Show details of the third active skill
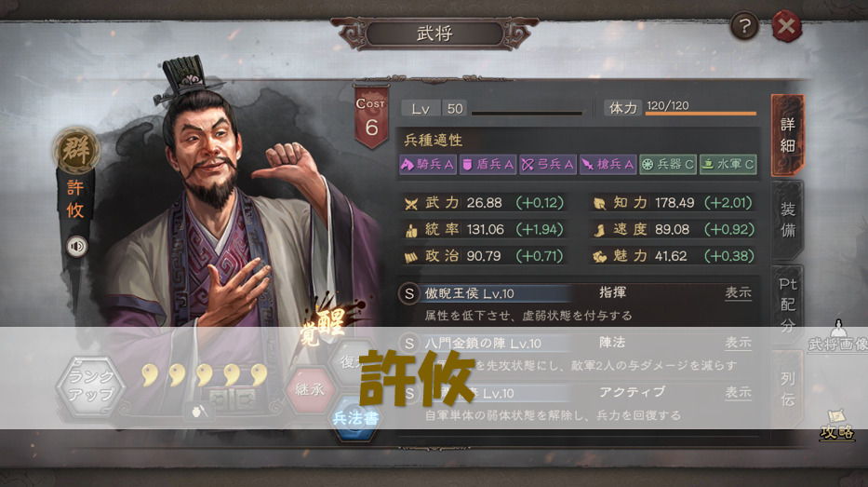This screenshot has height=487, width=868. pyautogui.click(x=738, y=392)
